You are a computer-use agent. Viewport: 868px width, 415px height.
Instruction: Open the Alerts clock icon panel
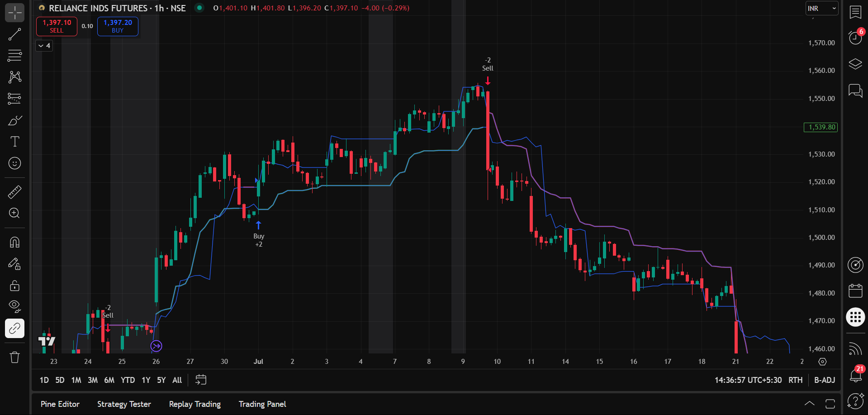[855, 38]
